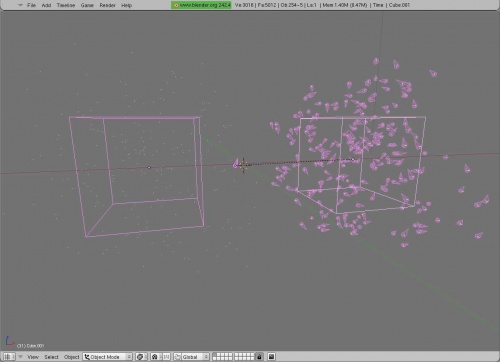Screen dimensions: 500x362
Task: Collapse the 3D view header menus triangle
Action: pyautogui.click(x=20, y=357)
